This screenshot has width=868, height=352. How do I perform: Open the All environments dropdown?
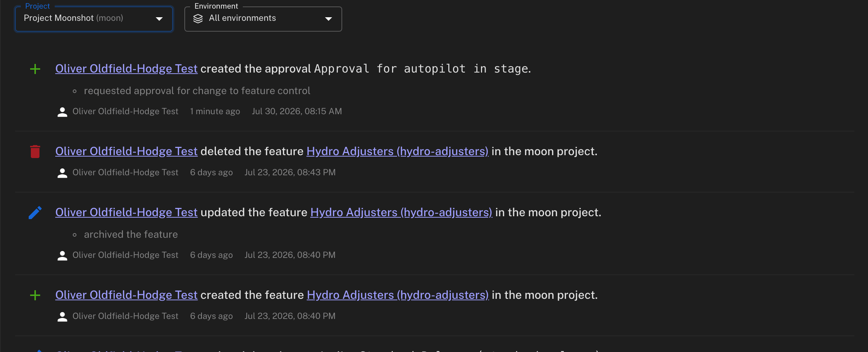pyautogui.click(x=263, y=19)
